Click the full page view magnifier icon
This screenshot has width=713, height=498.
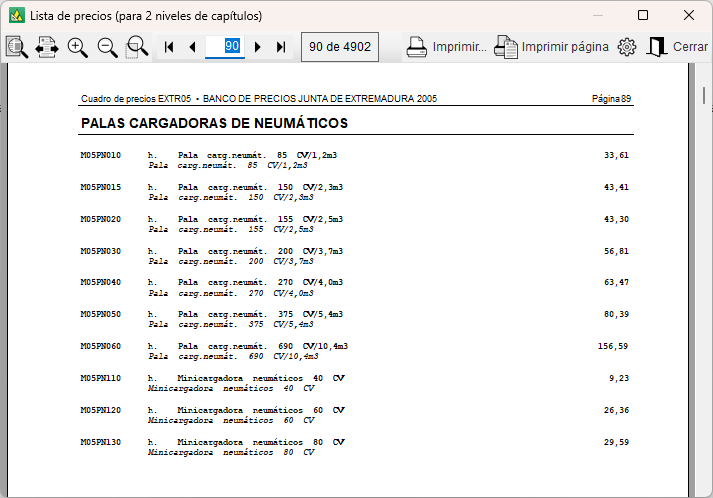17,47
